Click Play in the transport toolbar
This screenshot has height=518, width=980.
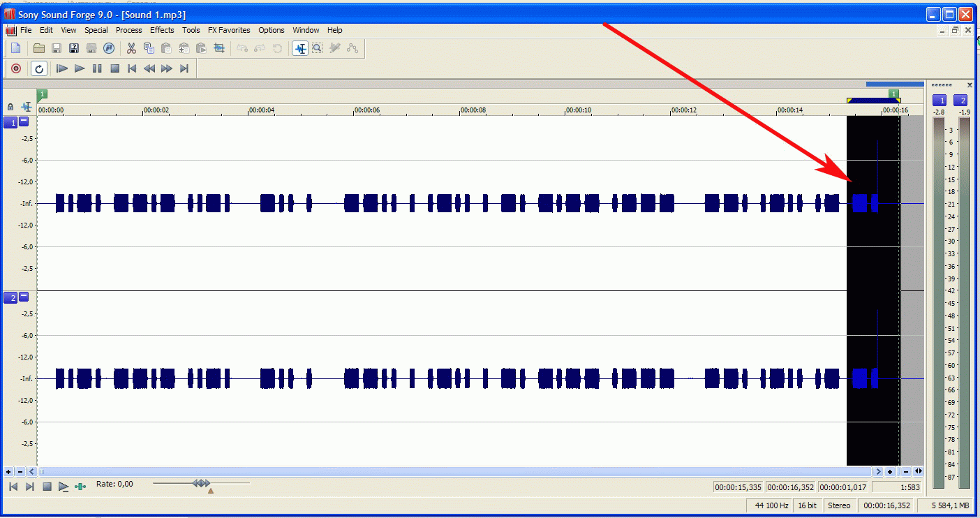point(80,68)
